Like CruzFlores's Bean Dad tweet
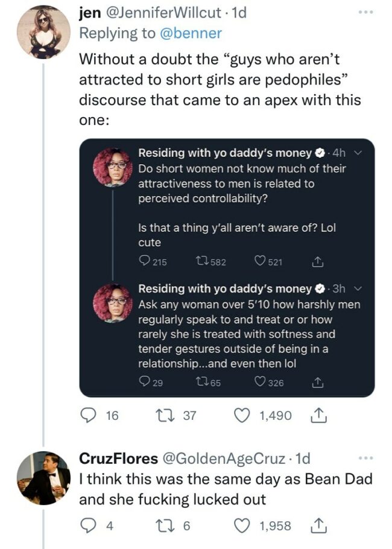 241,524
